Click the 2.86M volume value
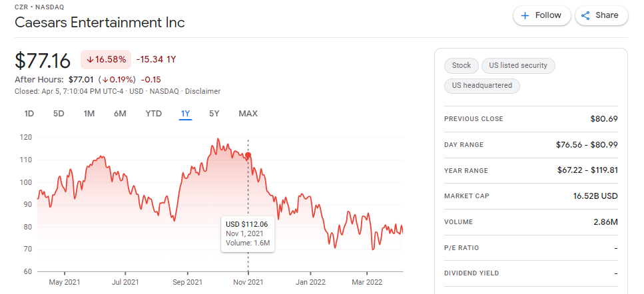This screenshot has height=294, width=644. [607, 222]
